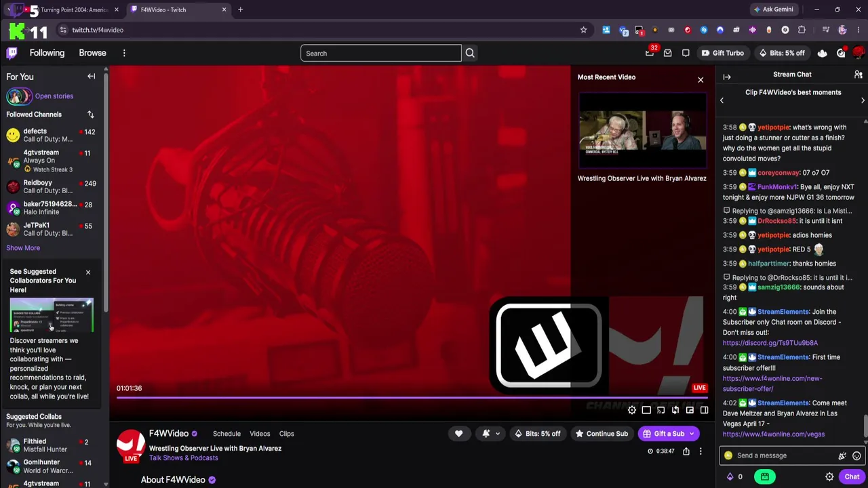
Task: Close the Most Recent Video panel
Action: (701, 80)
